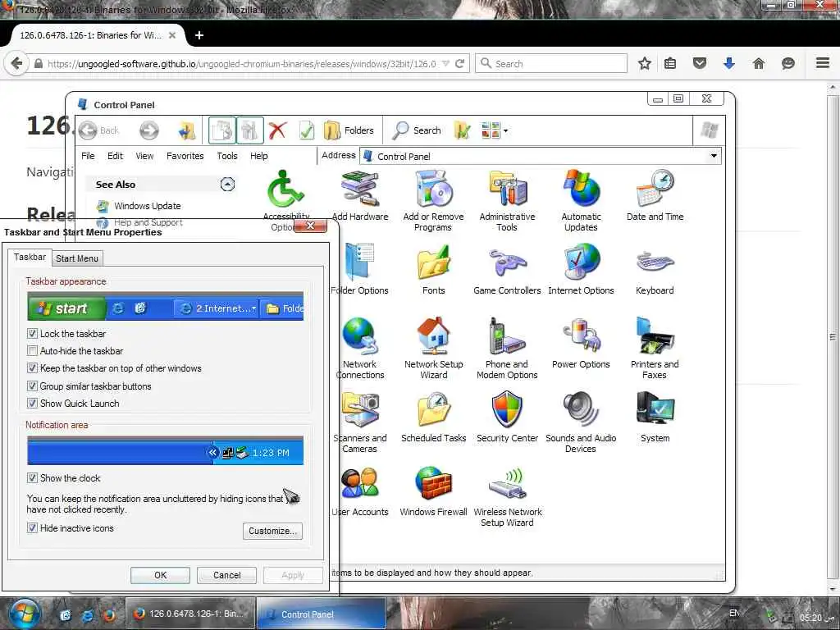Screen dimensions: 840x630
Task: Open Automatic Updates icon
Action: pos(582,200)
